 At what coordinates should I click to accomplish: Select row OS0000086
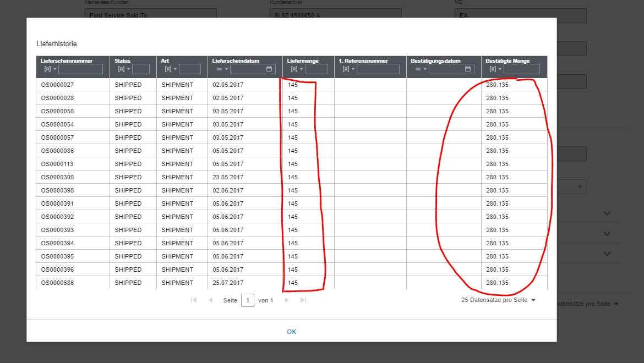pyautogui.click(x=292, y=151)
